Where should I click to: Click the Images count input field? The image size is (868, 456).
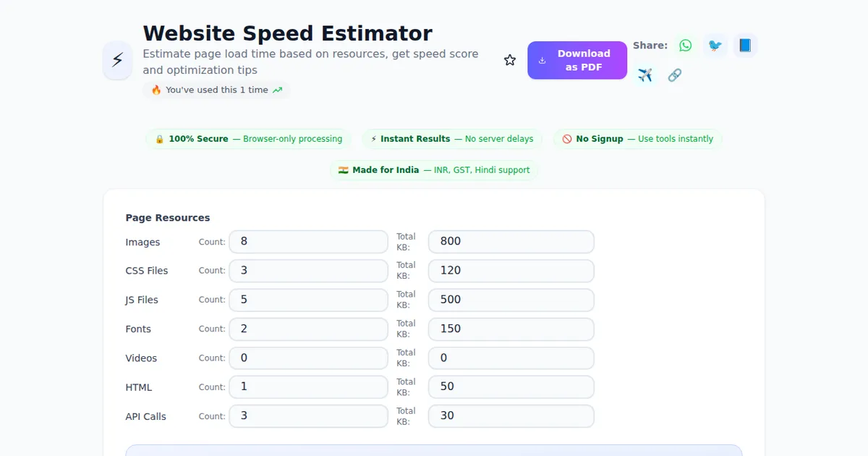pyautogui.click(x=308, y=242)
